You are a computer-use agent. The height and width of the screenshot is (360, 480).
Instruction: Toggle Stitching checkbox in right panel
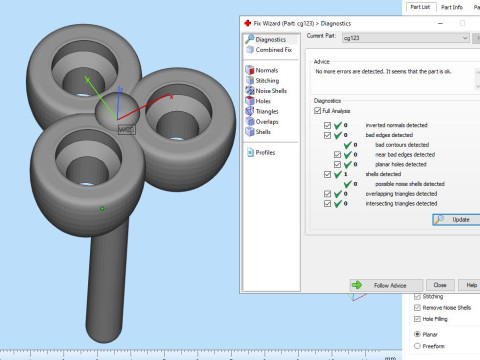[417, 296]
